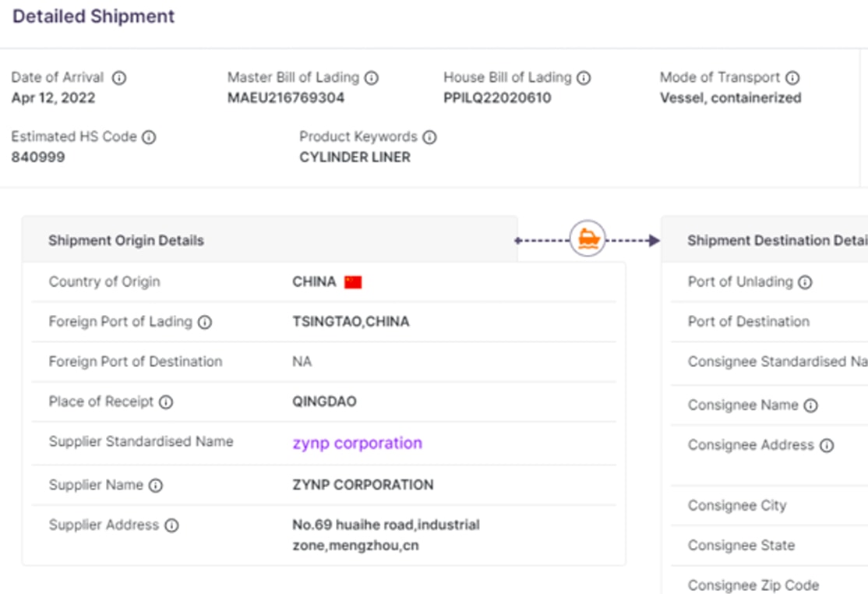Click info icon beside Consignee Name

[x=810, y=405]
